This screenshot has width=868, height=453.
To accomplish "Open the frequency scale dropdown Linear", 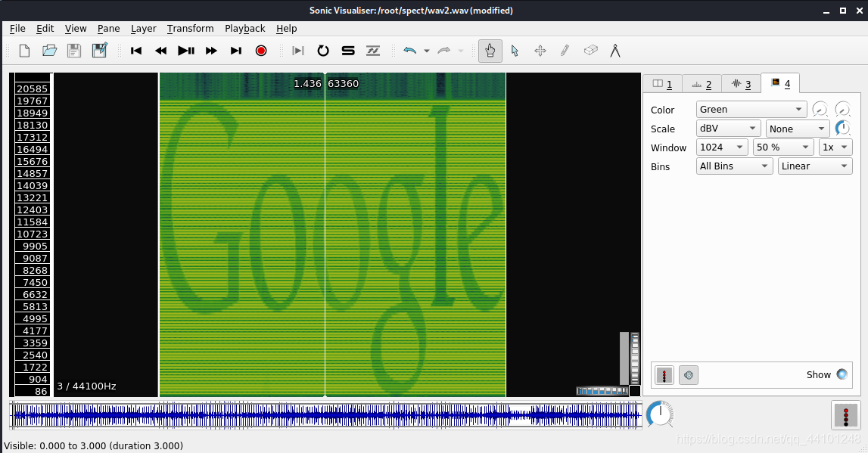I will 815,166.
